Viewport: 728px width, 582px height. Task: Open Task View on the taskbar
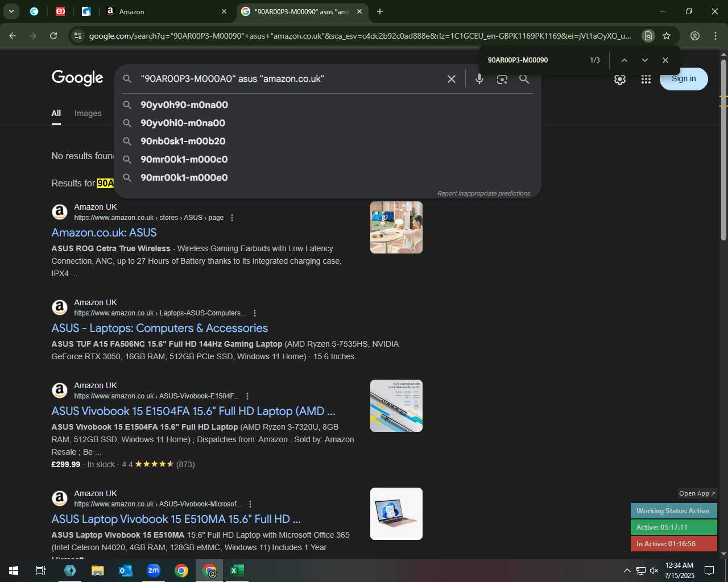pyautogui.click(x=41, y=571)
